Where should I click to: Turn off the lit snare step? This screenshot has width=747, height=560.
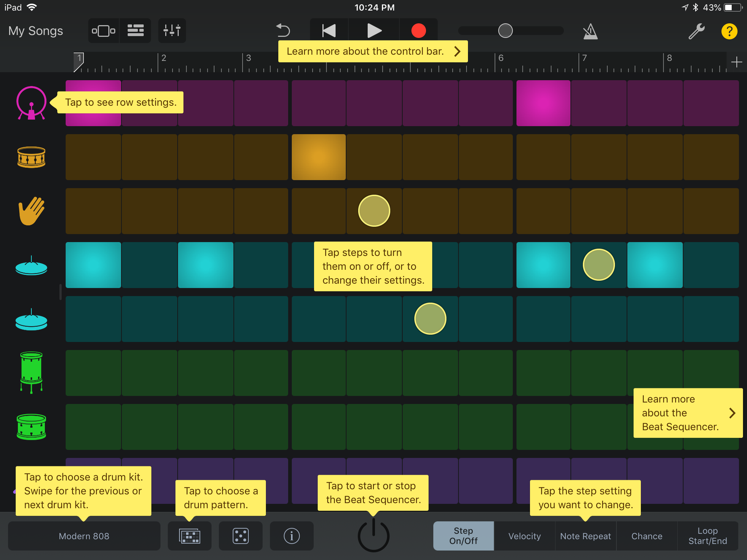[318, 157]
